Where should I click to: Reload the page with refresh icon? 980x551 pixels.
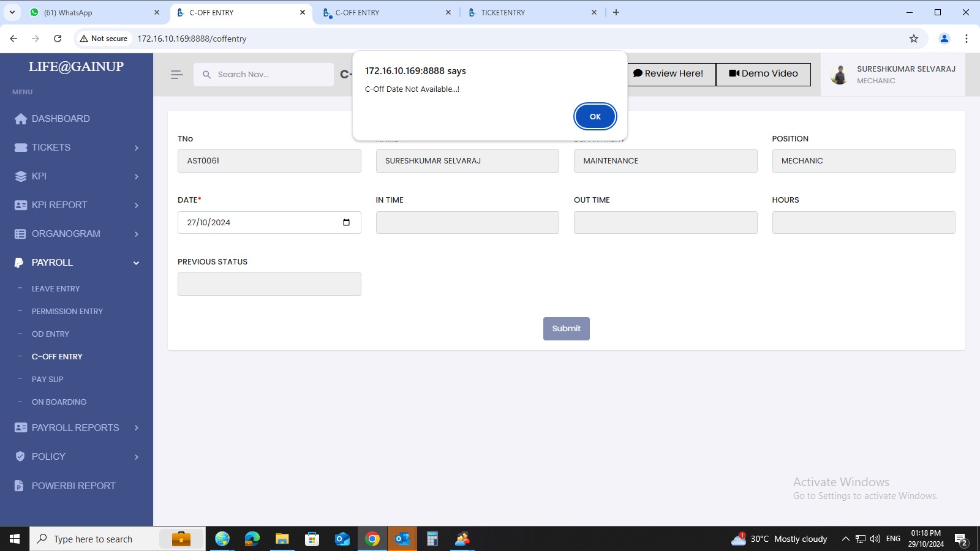click(58, 39)
